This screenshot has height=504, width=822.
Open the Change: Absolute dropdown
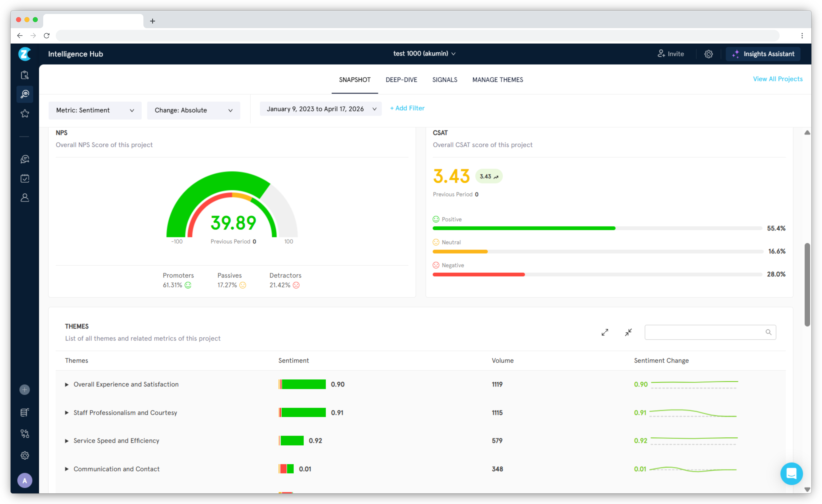coord(193,110)
